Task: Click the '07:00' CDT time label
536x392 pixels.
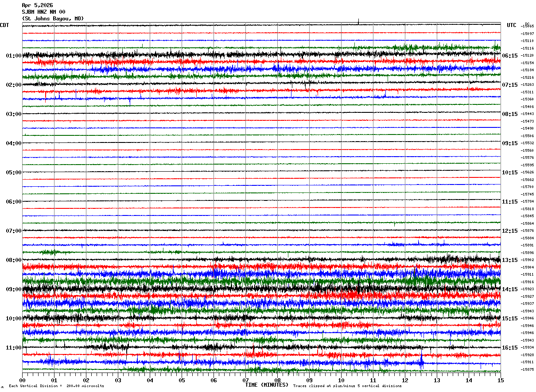Action: 14,231
